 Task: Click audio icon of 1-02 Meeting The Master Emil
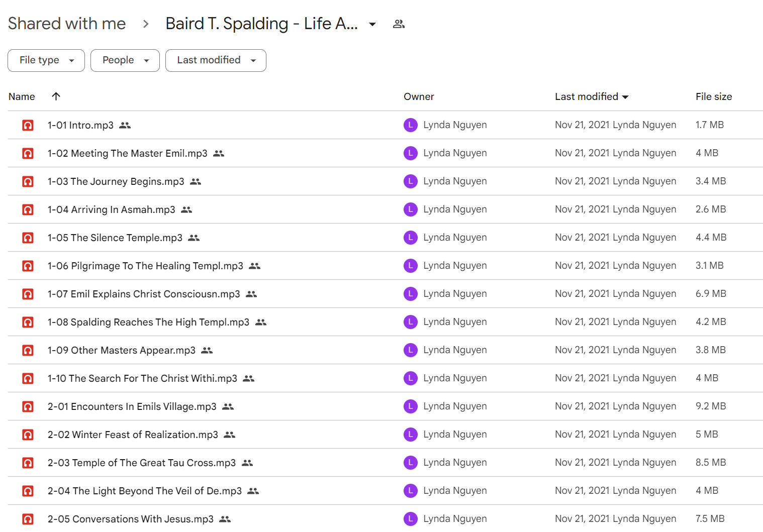[x=28, y=153]
